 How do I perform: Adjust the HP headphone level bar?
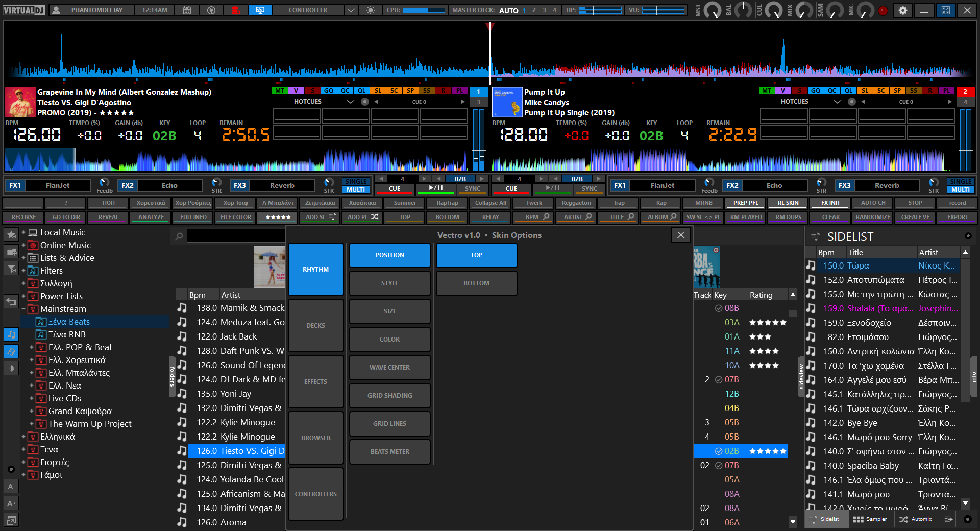pos(600,10)
